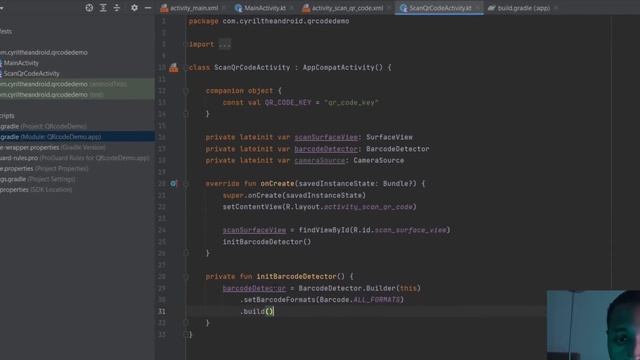Image resolution: width=640 pixels, height=360 pixels.
Task: Click Barcode.ALL_FORMATS constant
Action: pyautogui.click(x=360, y=300)
